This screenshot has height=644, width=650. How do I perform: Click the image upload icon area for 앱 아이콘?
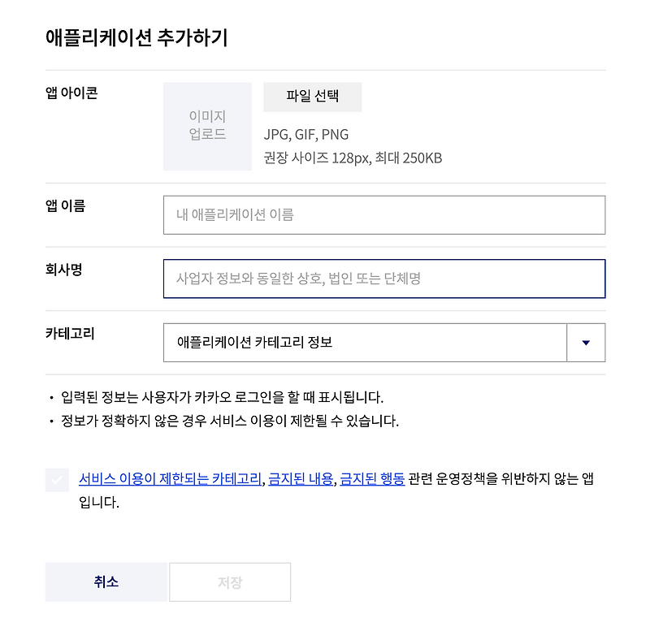click(x=207, y=124)
